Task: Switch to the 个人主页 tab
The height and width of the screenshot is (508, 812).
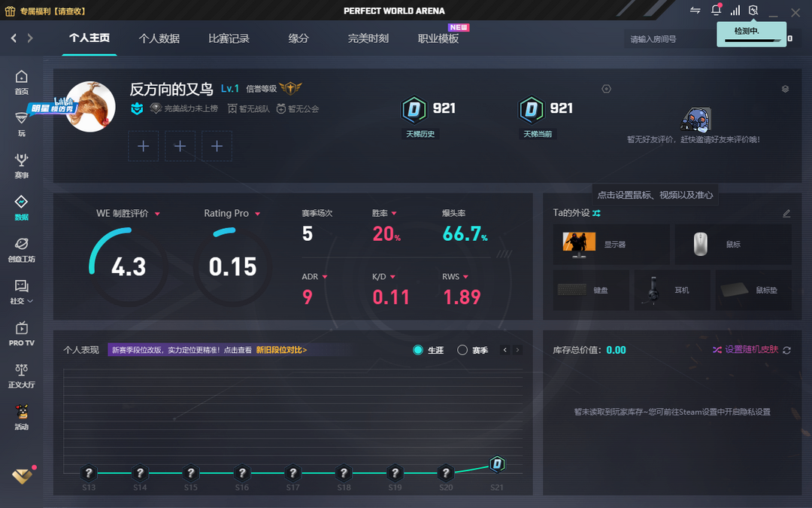Action: coord(89,38)
